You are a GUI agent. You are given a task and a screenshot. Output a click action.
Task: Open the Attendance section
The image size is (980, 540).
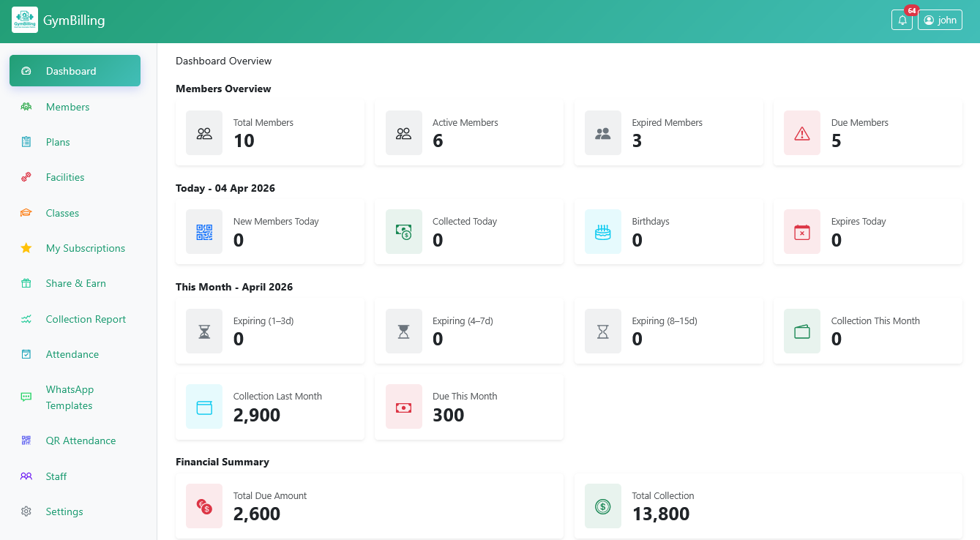click(72, 354)
